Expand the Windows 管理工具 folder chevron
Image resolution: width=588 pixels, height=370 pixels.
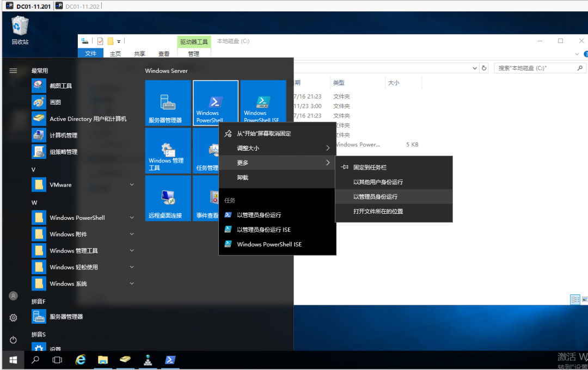tap(132, 251)
